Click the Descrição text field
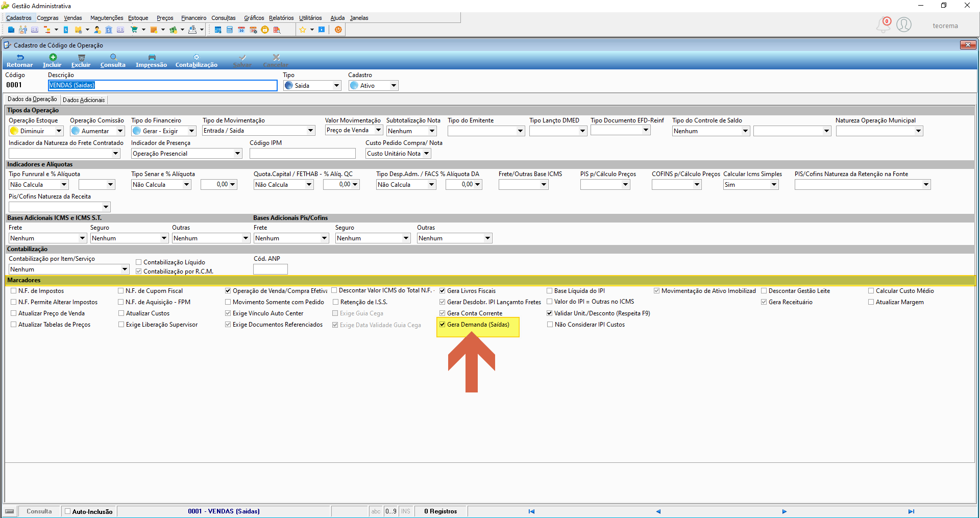 pyautogui.click(x=163, y=86)
